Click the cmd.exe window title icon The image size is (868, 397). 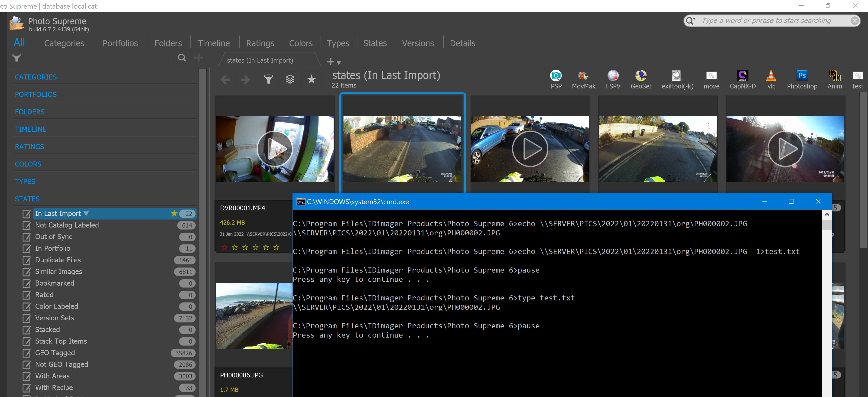tap(301, 202)
